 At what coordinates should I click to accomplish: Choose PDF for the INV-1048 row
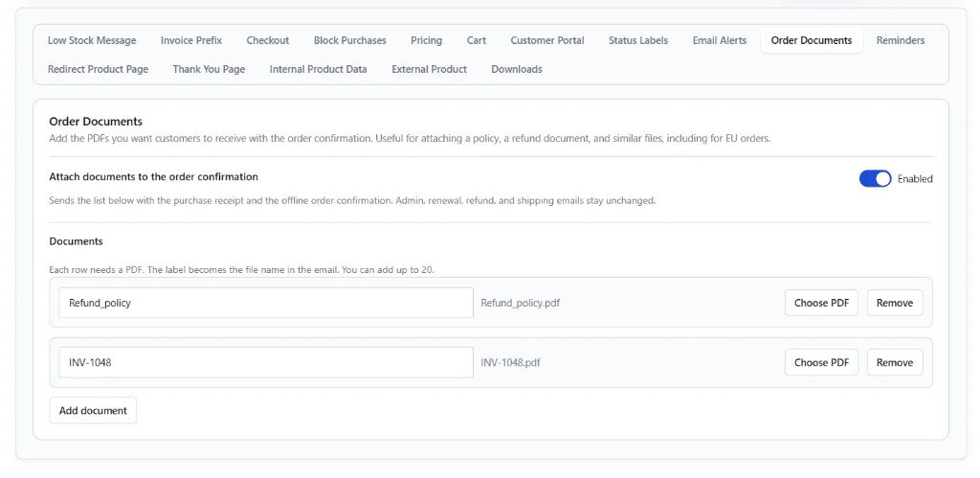(x=821, y=362)
